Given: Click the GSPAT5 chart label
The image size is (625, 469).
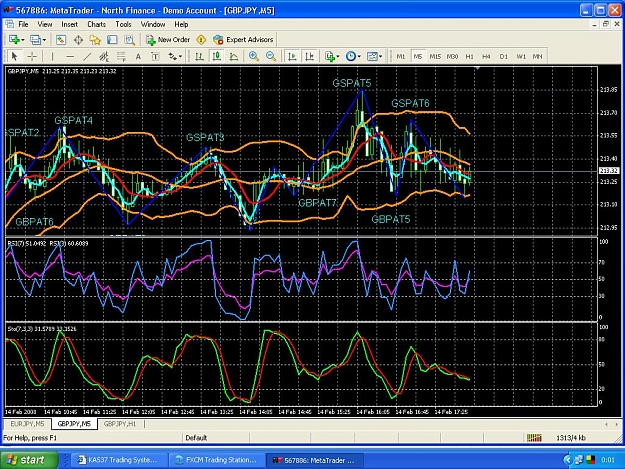Looking at the screenshot, I should coord(352,83).
